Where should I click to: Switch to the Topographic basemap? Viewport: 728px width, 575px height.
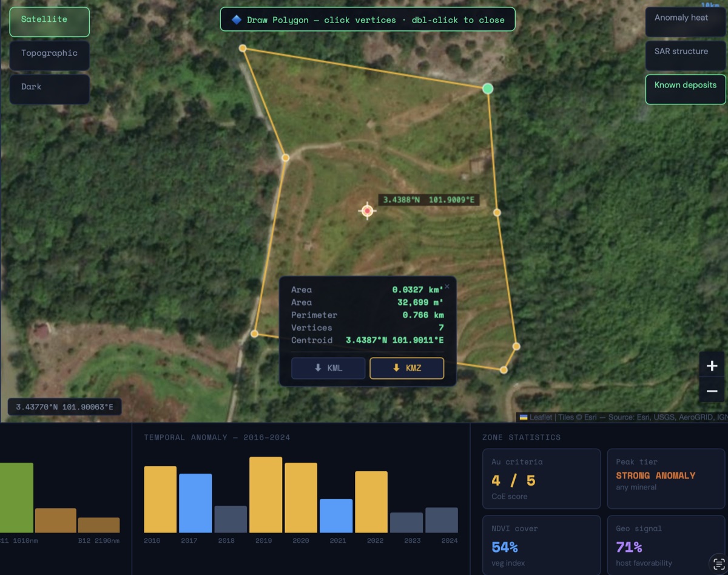(x=49, y=55)
